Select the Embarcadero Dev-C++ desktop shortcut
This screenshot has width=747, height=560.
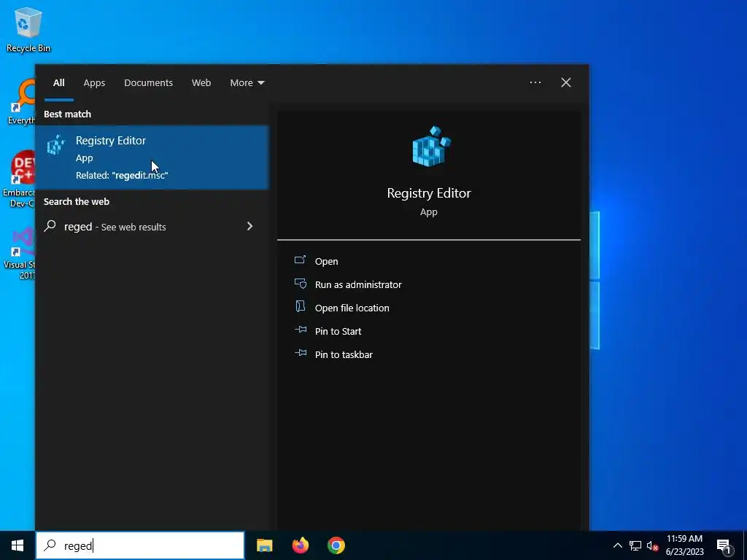pyautogui.click(x=19, y=179)
